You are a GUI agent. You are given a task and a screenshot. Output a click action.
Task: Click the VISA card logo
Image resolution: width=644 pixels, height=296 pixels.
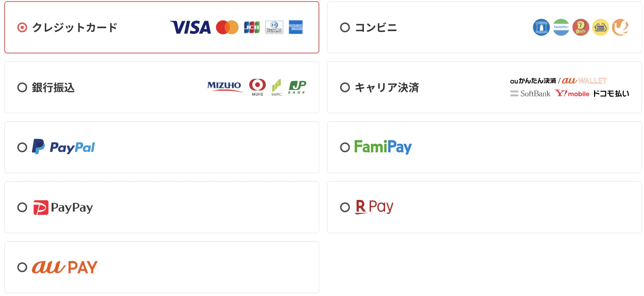(x=190, y=27)
